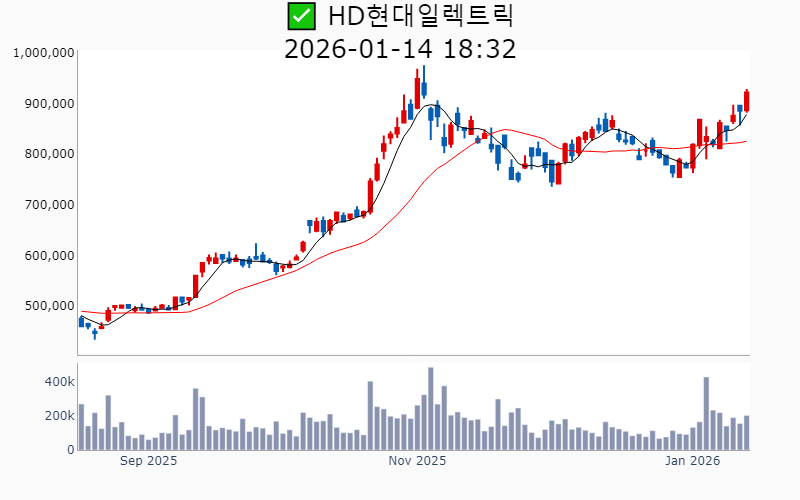Click the Sep 2025 date axis label
This screenshot has height=500, width=800.
pos(148,461)
